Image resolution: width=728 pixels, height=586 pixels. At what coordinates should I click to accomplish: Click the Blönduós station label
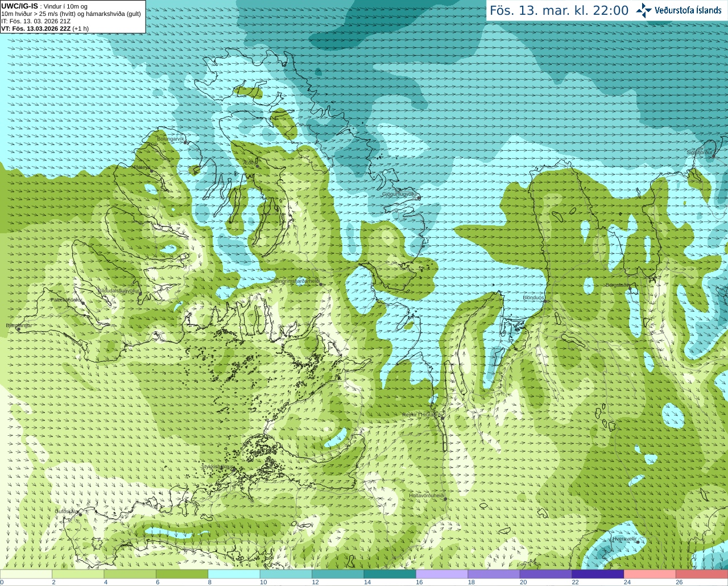(533, 298)
